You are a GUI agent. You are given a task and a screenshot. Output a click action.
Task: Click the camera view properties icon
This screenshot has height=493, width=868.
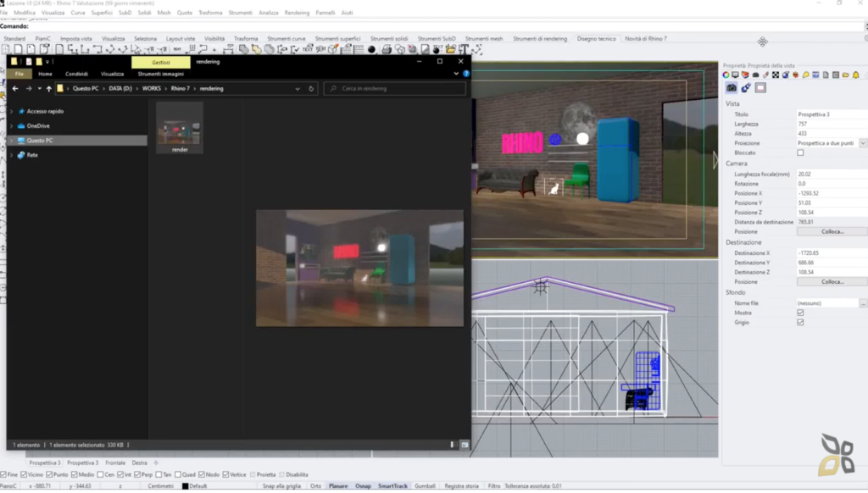[732, 88]
